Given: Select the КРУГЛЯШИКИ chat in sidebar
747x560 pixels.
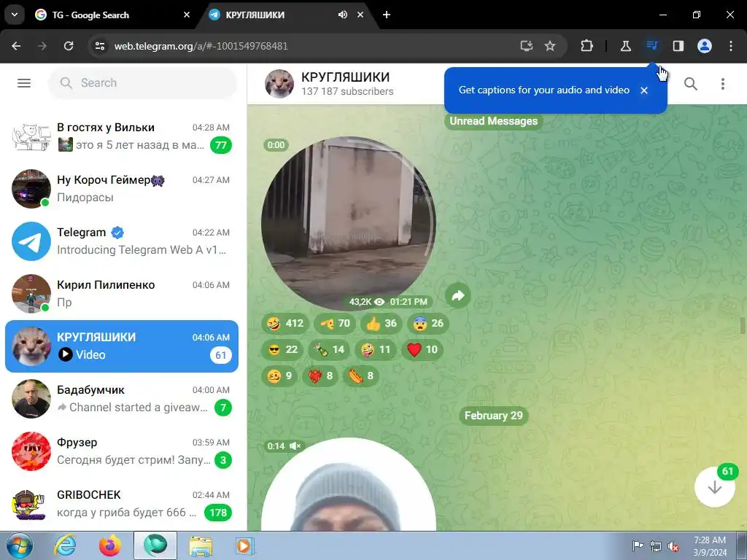Looking at the screenshot, I should pos(122,346).
